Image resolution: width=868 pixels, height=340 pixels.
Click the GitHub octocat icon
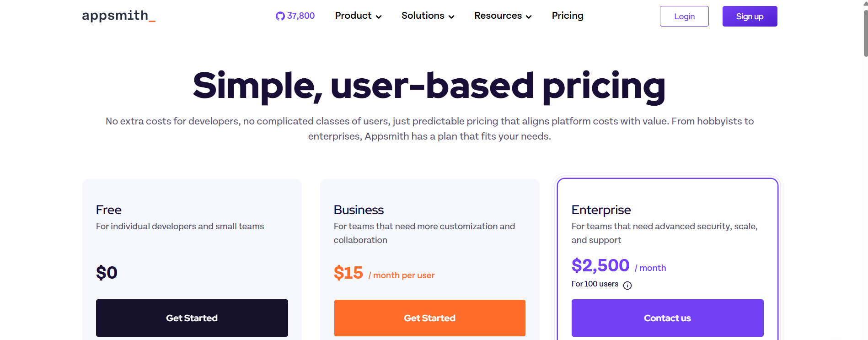pyautogui.click(x=280, y=16)
